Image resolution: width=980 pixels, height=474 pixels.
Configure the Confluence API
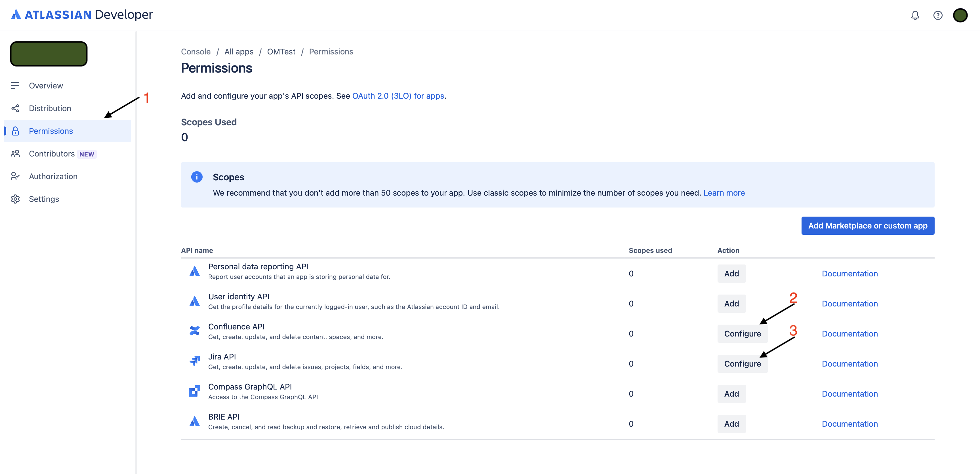click(x=742, y=334)
